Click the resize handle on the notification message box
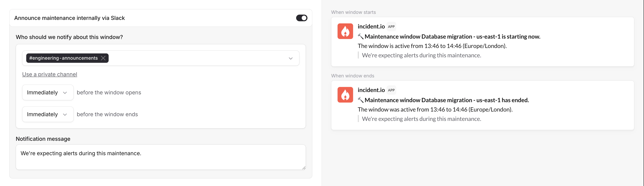 pos(304,167)
